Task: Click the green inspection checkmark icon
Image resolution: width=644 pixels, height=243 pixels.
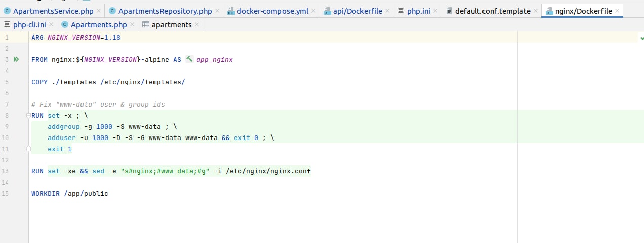Action: pyautogui.click(x=641, y=38)
